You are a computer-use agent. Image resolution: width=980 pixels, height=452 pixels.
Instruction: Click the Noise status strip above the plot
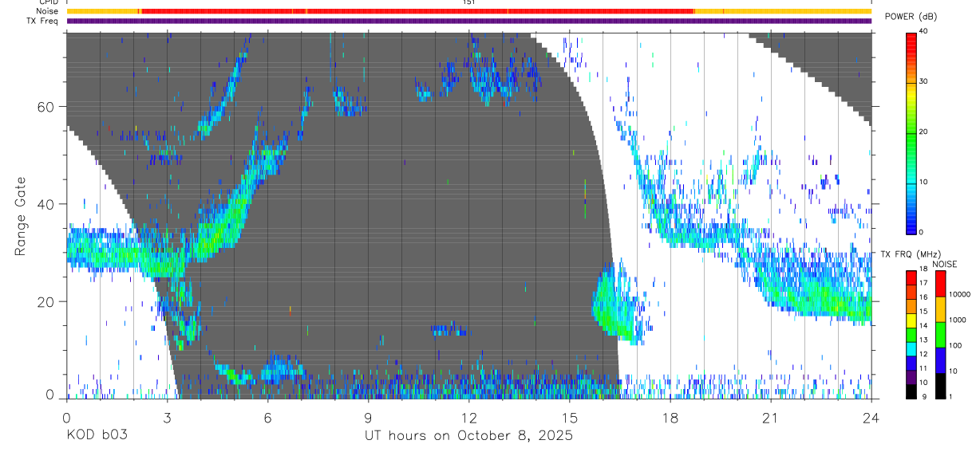pos(469,11)
